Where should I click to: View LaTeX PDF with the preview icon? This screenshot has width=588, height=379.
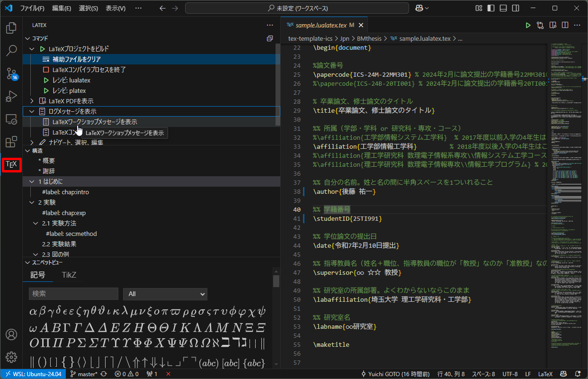click(552, 25)
